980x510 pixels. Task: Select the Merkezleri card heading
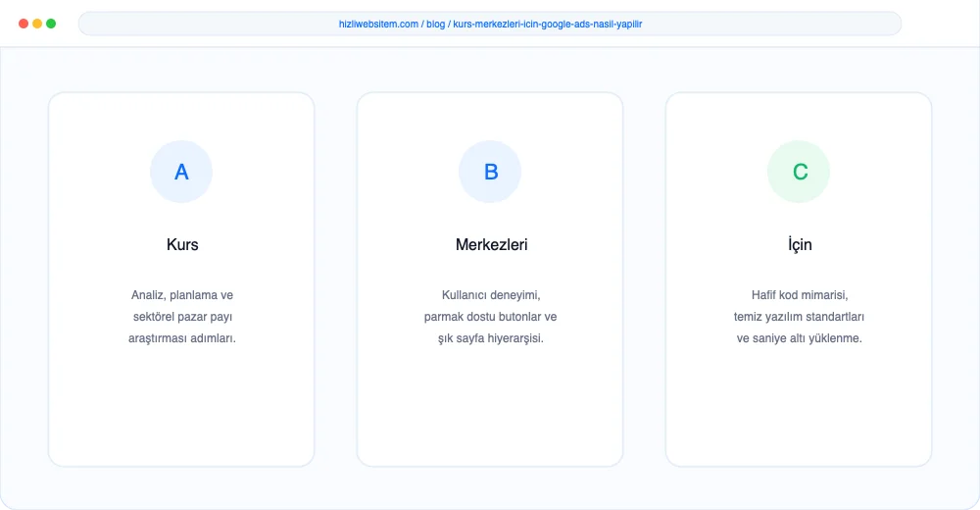(x=491, y=244)
